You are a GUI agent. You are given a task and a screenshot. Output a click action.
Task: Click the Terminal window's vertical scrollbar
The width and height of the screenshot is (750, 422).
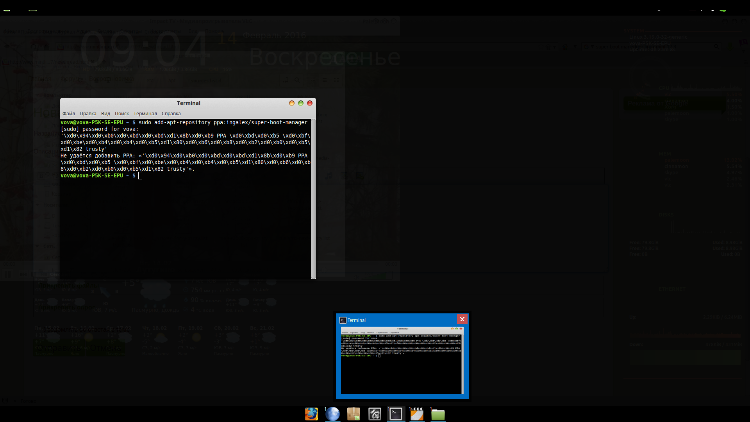(x=312, y=200)
